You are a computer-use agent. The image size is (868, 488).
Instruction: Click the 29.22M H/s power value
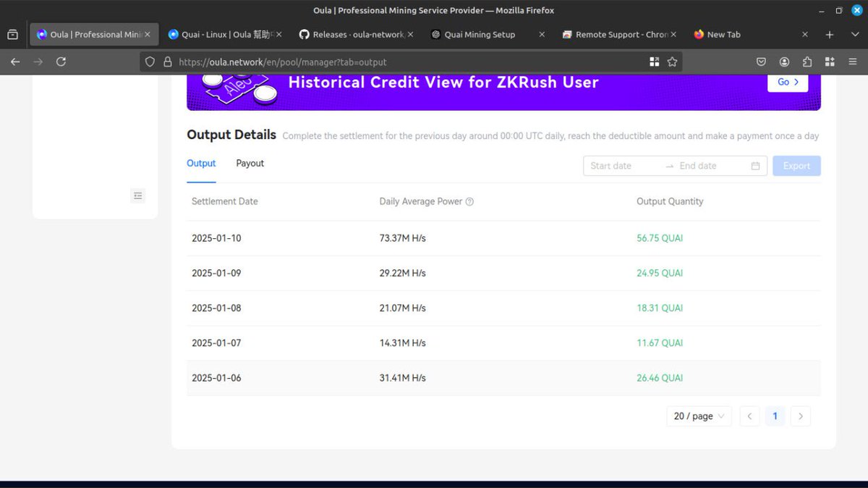(x=403, y=274)
